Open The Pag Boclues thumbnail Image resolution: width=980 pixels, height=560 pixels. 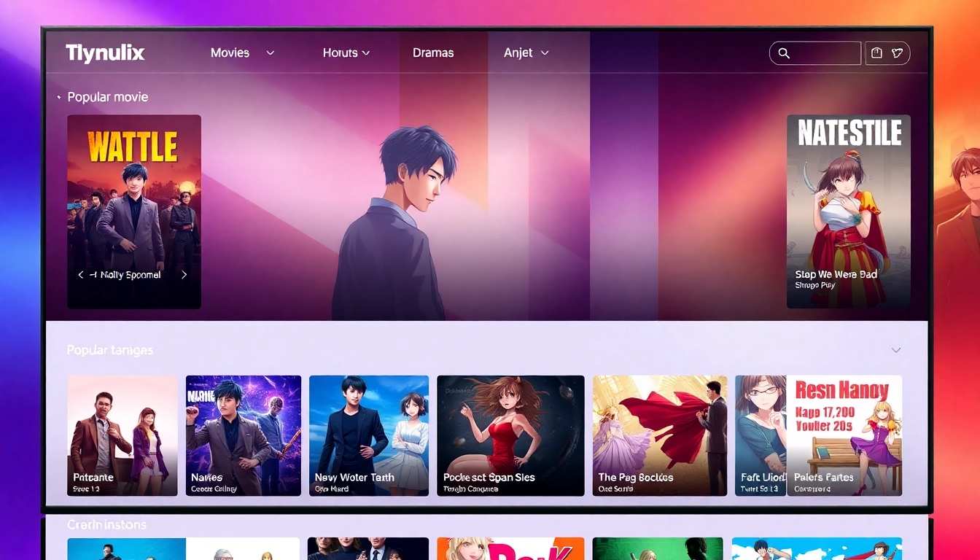659,435
